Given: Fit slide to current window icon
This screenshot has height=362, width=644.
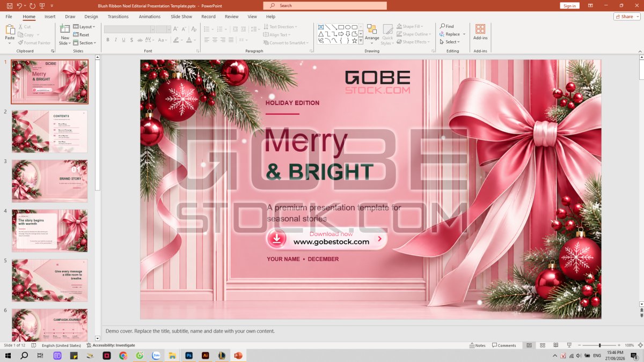Looking at the screenshot, I should tap(640, 345).
